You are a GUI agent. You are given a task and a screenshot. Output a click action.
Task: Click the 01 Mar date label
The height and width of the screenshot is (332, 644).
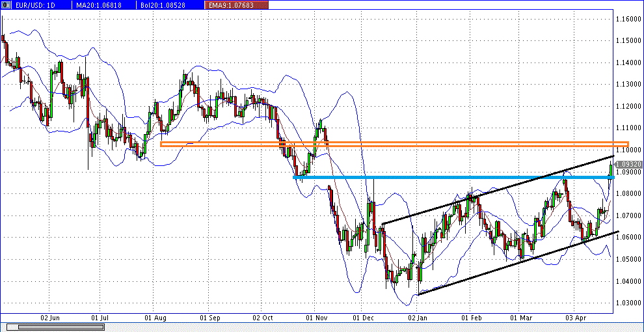click(x=520, y=318)
